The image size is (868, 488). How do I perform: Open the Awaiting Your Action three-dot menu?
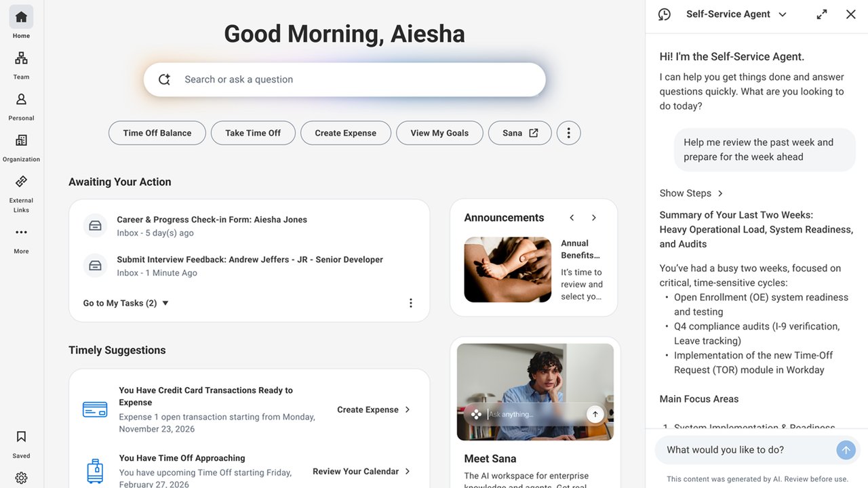point(410,303)
